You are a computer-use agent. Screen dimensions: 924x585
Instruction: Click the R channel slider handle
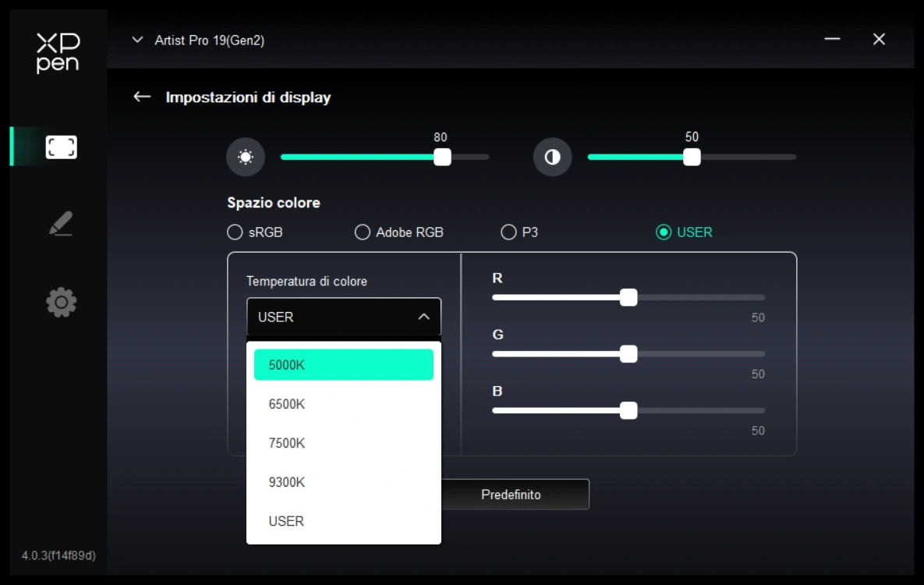(628, 297)
